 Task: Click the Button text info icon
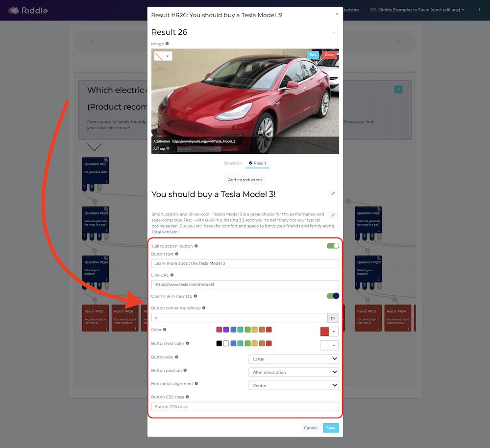176,254
